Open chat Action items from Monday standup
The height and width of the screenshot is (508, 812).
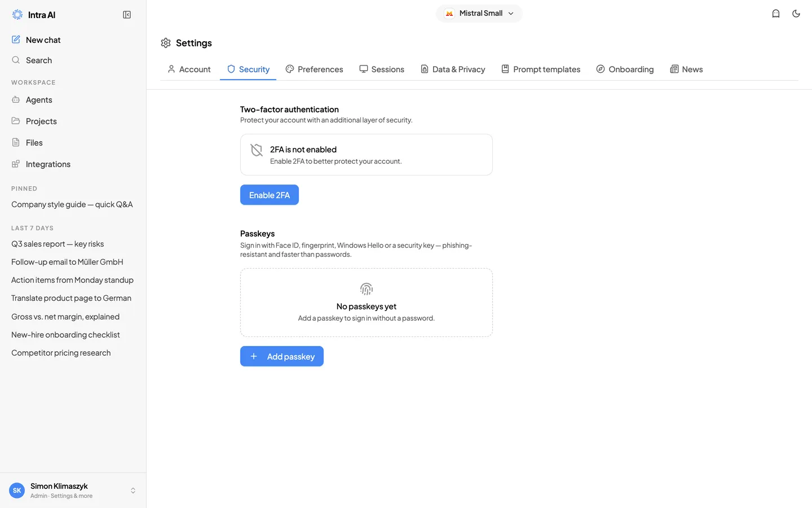[73, 280]
